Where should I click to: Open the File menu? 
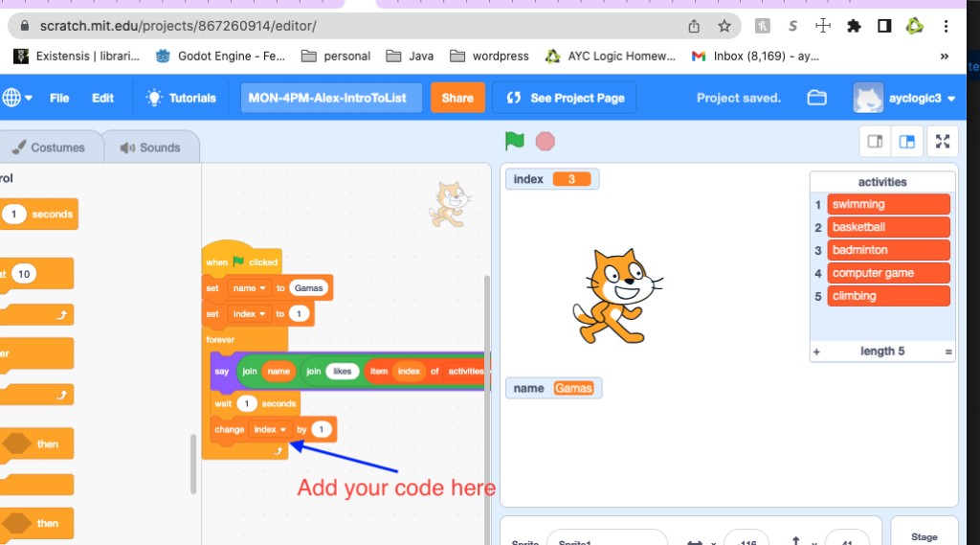click(59, 98)
